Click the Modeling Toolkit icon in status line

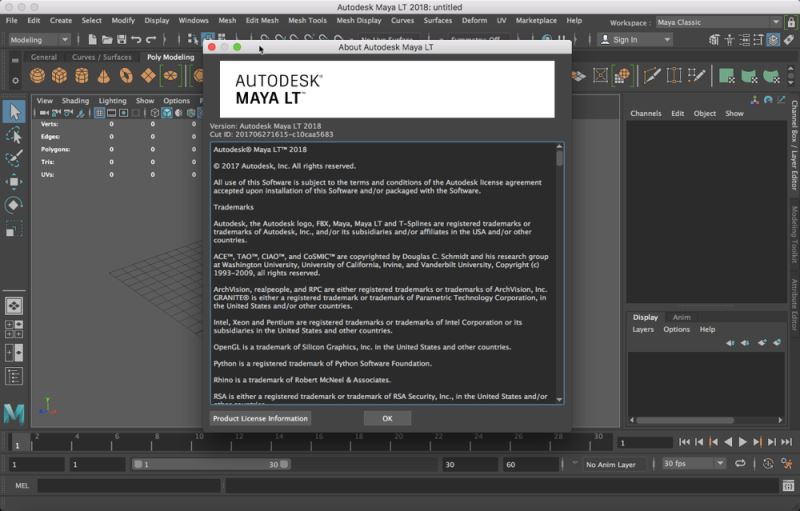coord(714,39)
